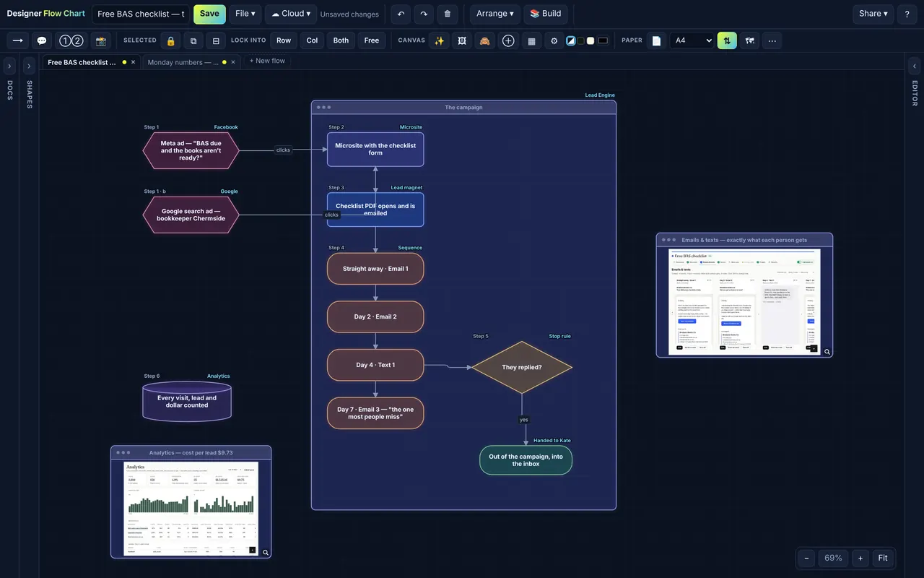924x578 pixels.
Task: Lock selection into Col
Action: tap(312, 40)
